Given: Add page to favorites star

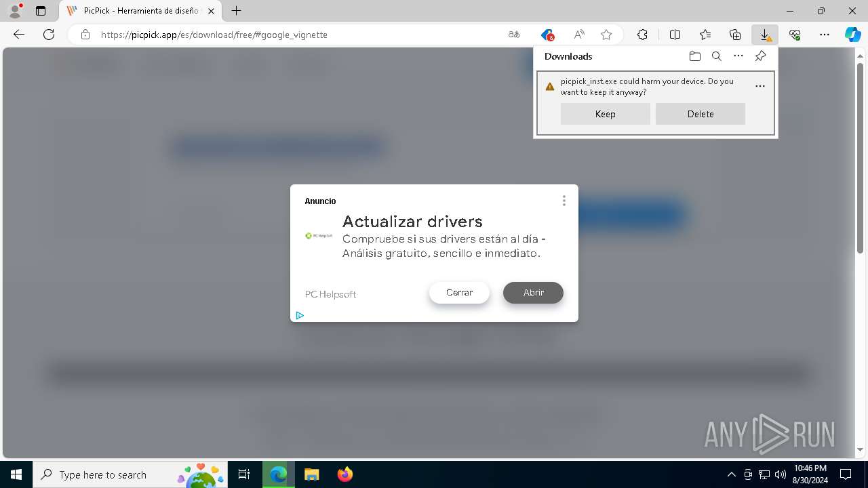Looking at the screenshot, I should tap(606, 35).
